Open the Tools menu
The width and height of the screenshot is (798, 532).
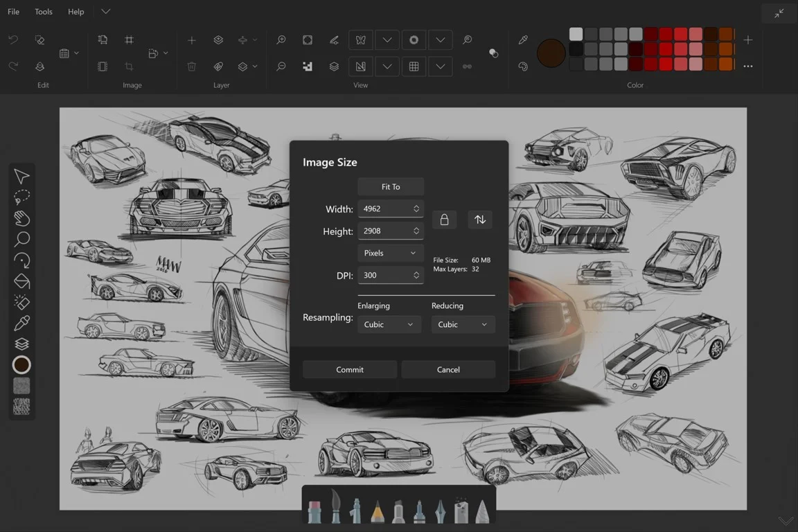44,12
